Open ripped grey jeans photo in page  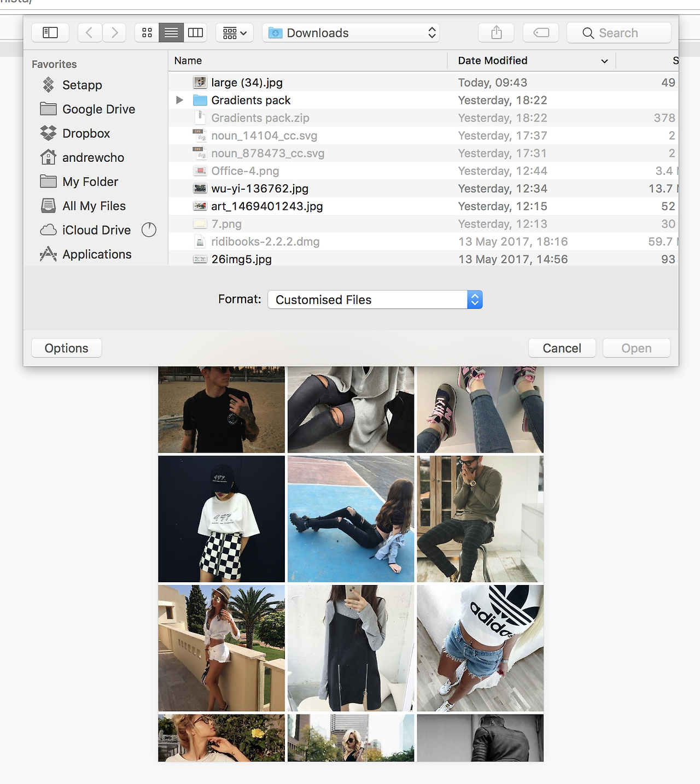pos(351,409)
